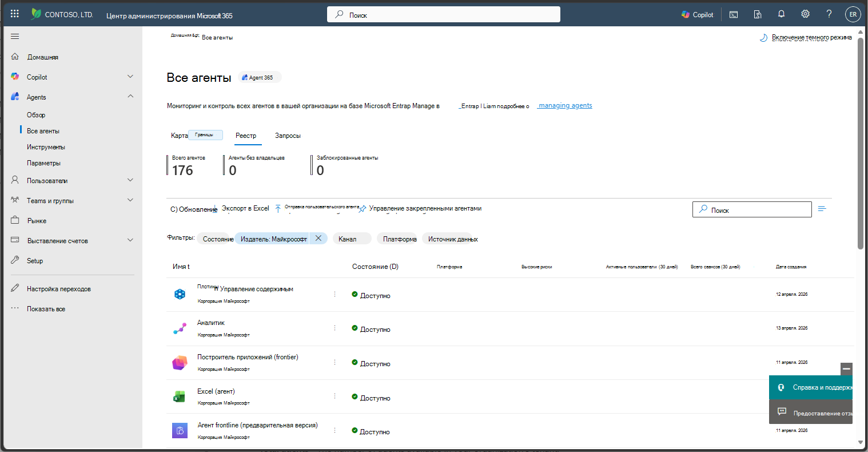The height and width of the screenshot is (452, 868).
Task: Click the Agents sidebar icon
Action: click(x=15, y=97)
